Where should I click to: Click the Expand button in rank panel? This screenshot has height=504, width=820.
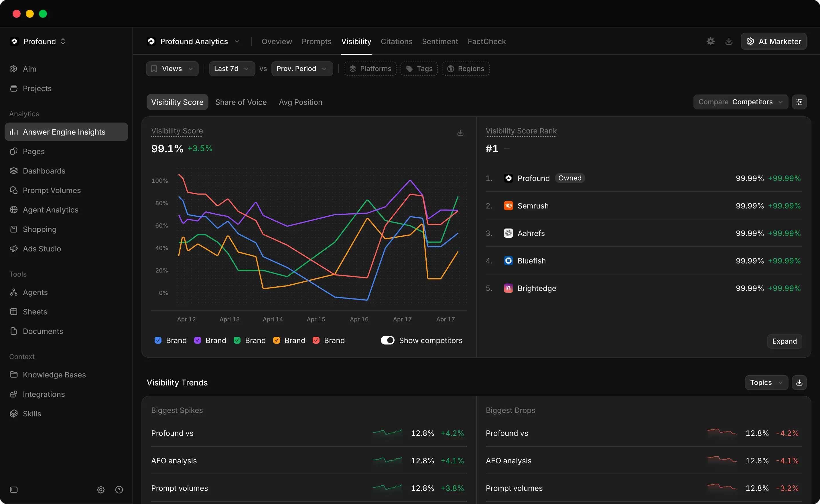click(x=785, y=341)
